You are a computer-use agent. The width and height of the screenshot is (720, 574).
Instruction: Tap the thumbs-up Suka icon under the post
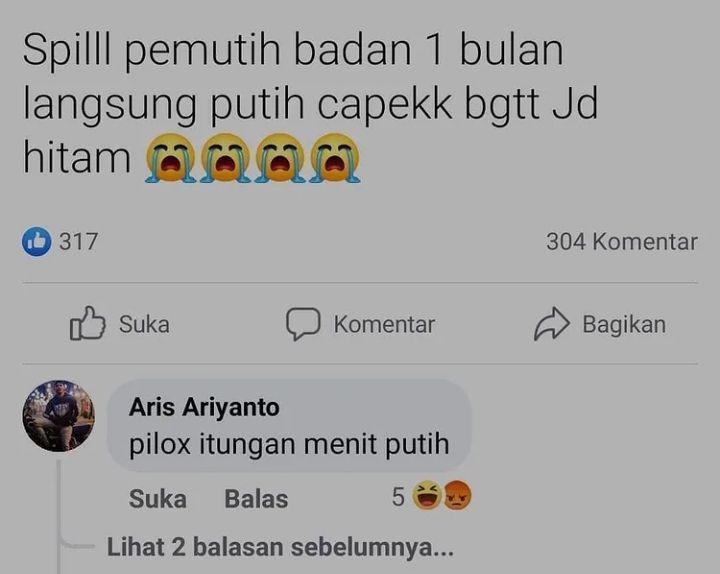pyautogui.click(x=87, y=323)
